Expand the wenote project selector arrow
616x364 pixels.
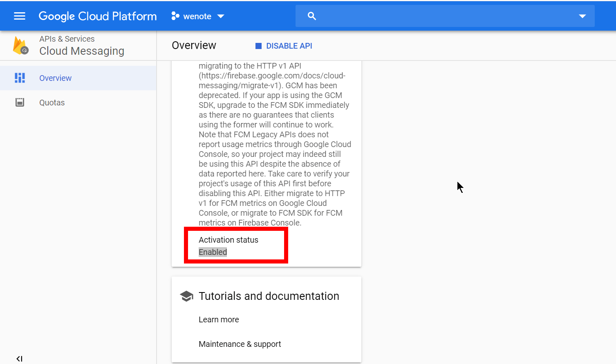point(221,16)
